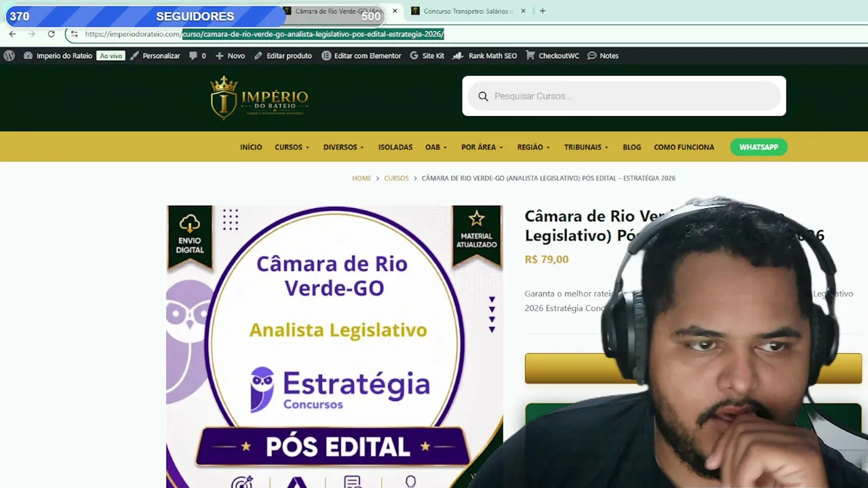Close the Concurso Transpetro tab
Screen dimensions: 868x488
pyautogui.click(x=523, y=11)
